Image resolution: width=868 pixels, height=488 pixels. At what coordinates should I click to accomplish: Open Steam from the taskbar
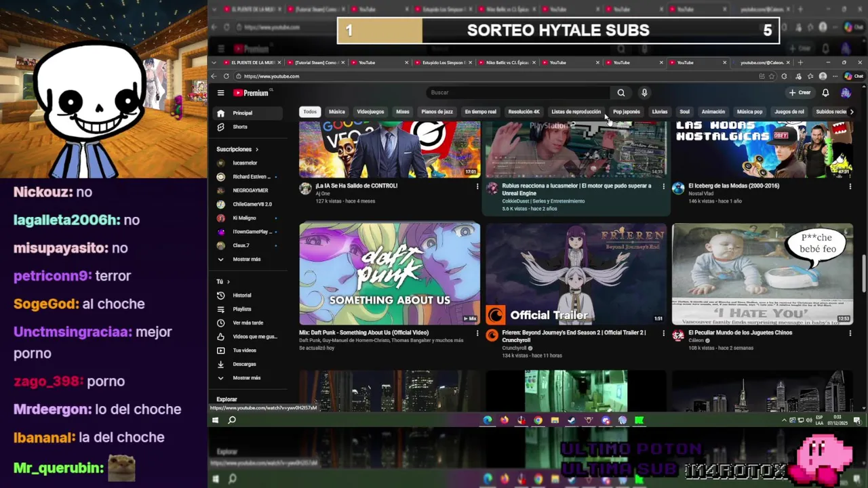(x=572, y=420)
